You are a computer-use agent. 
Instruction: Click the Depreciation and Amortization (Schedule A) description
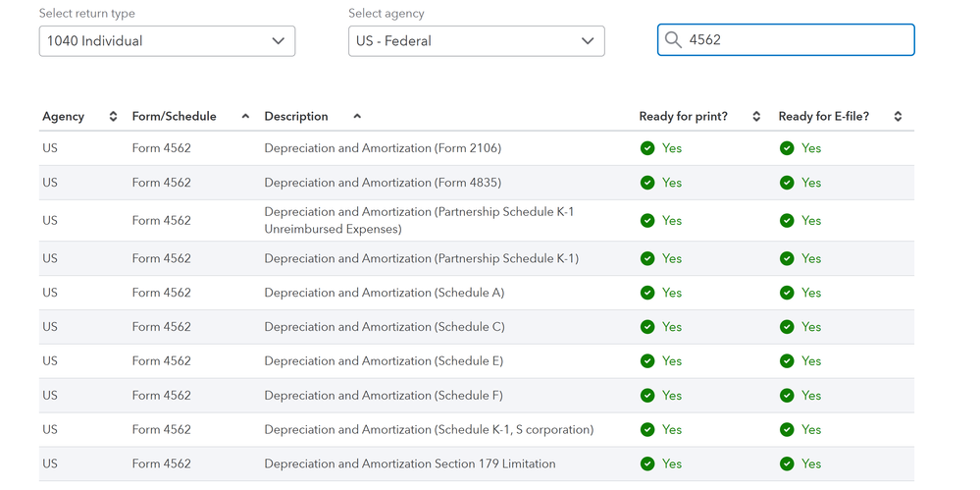[384, 293]
